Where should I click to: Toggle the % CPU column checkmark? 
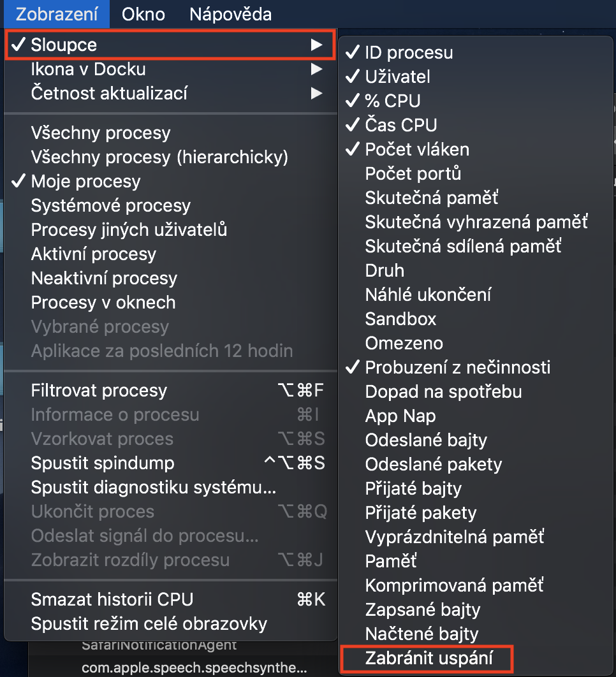tap(392, 101)
